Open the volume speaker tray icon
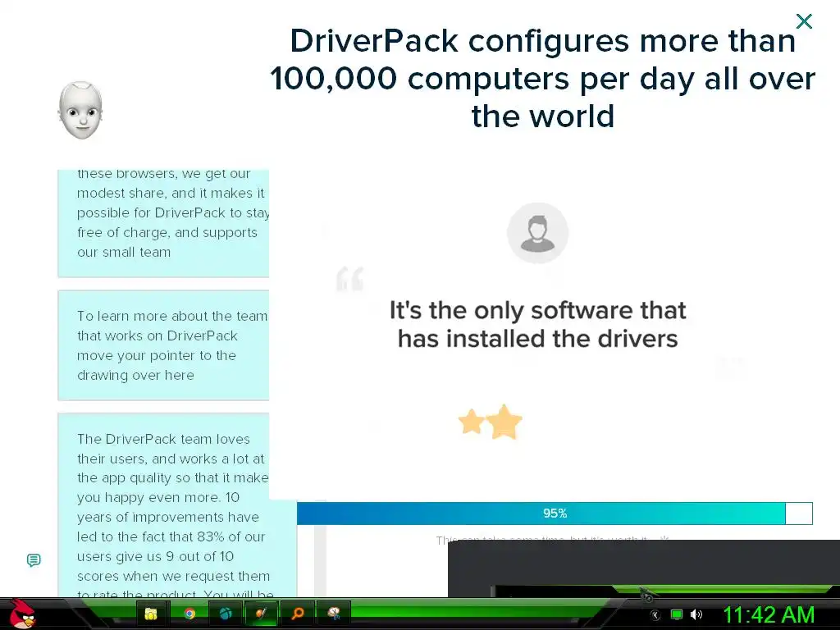The image size is (840, 630). pyautogui.click(x=696, y=614)
